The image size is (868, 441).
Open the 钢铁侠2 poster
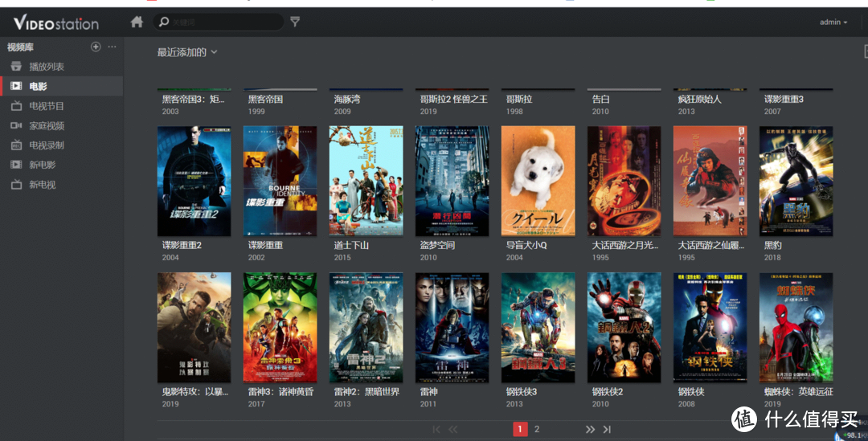(x=624, y=327)
